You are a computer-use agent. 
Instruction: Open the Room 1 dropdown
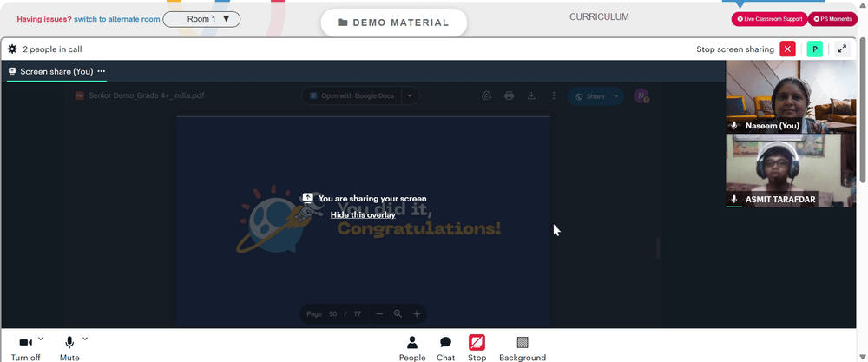pos(201,19)
